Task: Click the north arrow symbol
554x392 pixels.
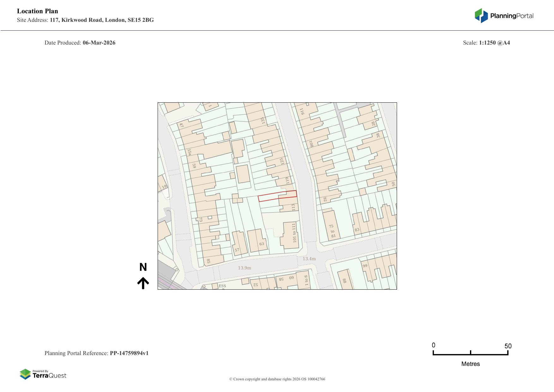Action: [143, 283]
